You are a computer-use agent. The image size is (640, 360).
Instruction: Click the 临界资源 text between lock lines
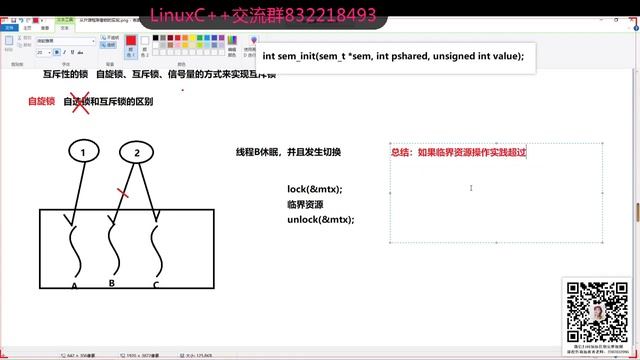coord(305,204)
